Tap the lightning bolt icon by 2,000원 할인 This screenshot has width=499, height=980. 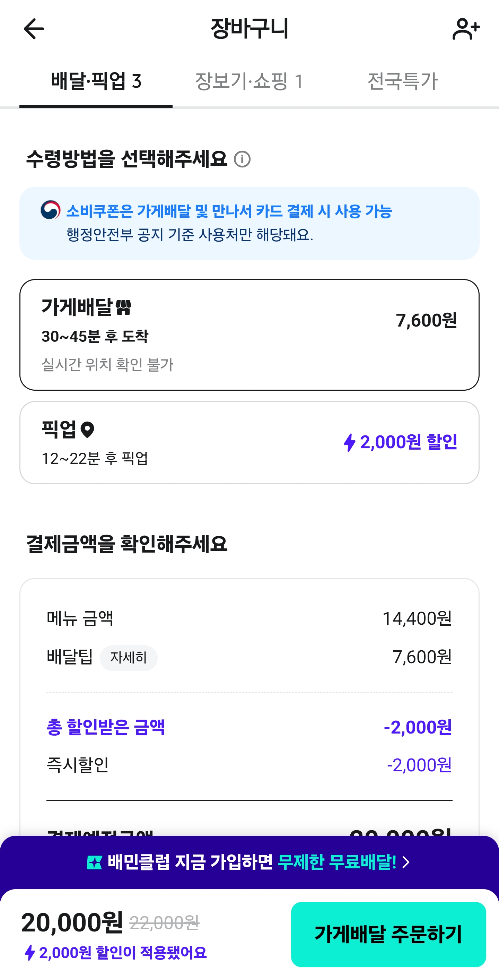349,442
